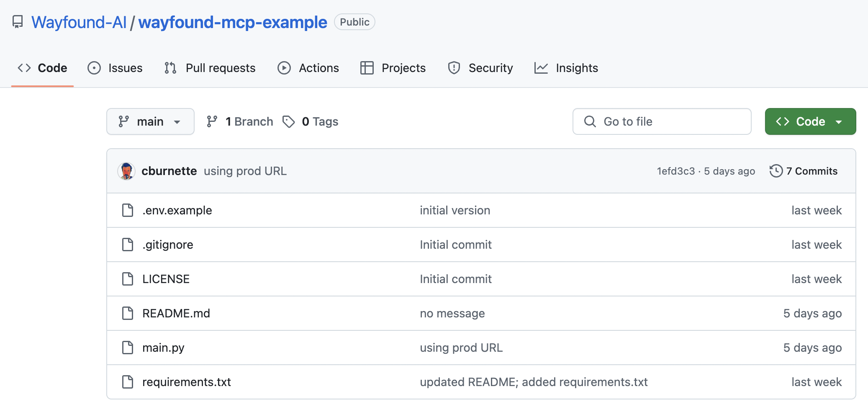Click the 'last week' timestamp for LICENSE
The image size is (868, 407).
tap(817, 279)
